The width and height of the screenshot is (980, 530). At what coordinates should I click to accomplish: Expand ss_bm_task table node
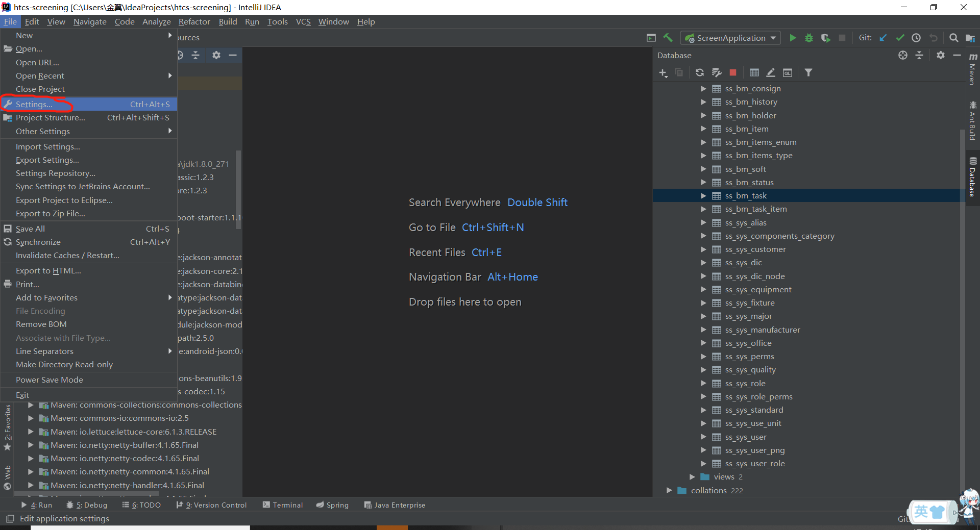703,196
